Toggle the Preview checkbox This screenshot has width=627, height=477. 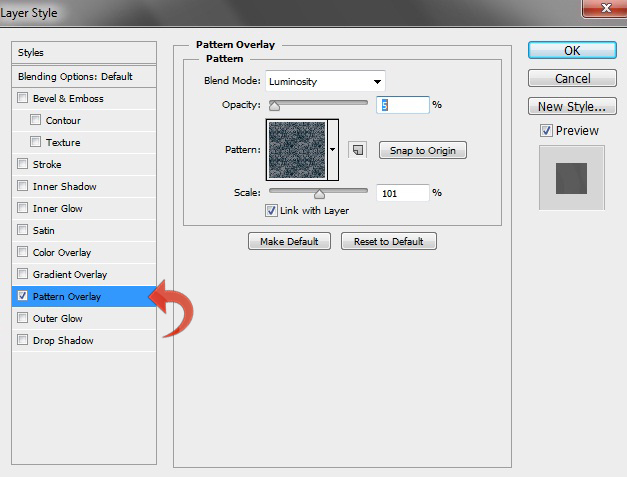545,130
